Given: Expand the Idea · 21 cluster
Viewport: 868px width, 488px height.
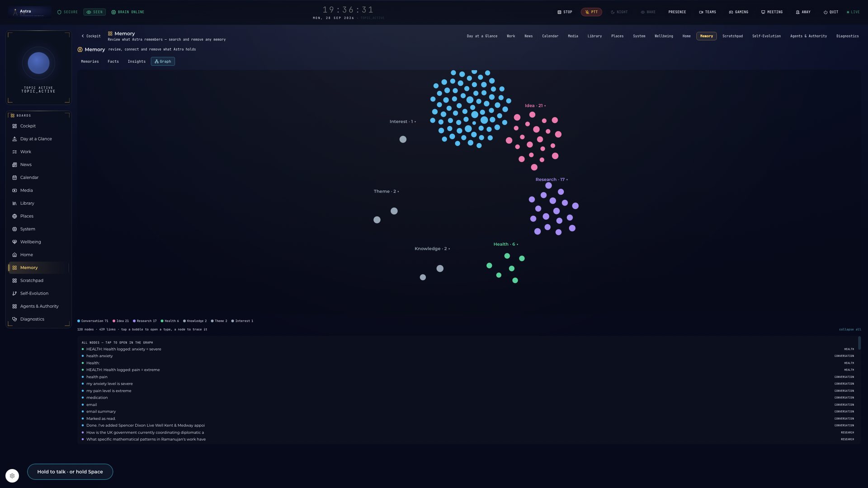Looking at the screenshot, I should 535,106.
